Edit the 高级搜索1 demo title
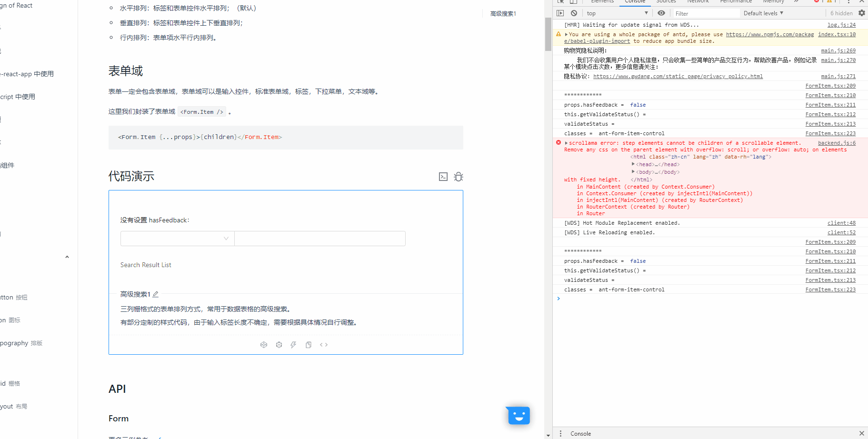 click(x=156, y=294)
